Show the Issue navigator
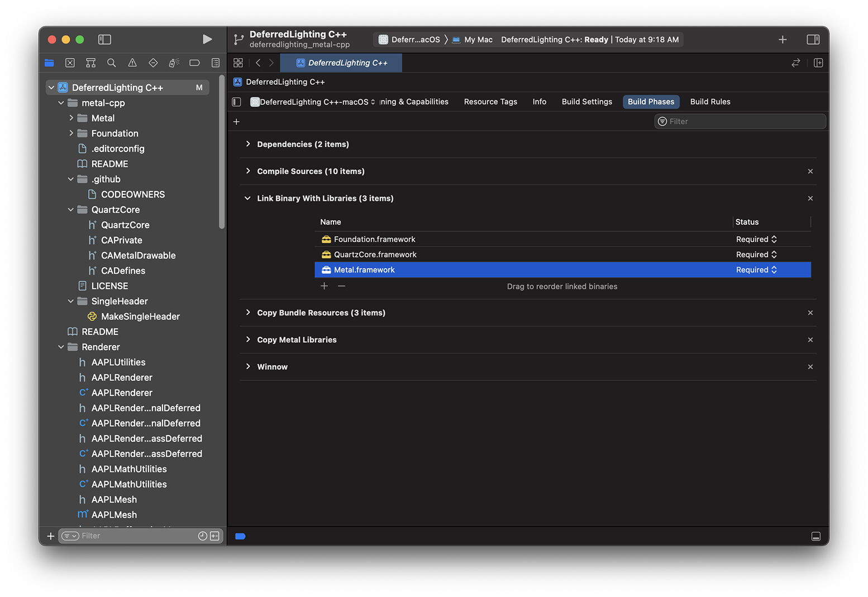Screen dimensions: 868x597 [x=132, y=63]
